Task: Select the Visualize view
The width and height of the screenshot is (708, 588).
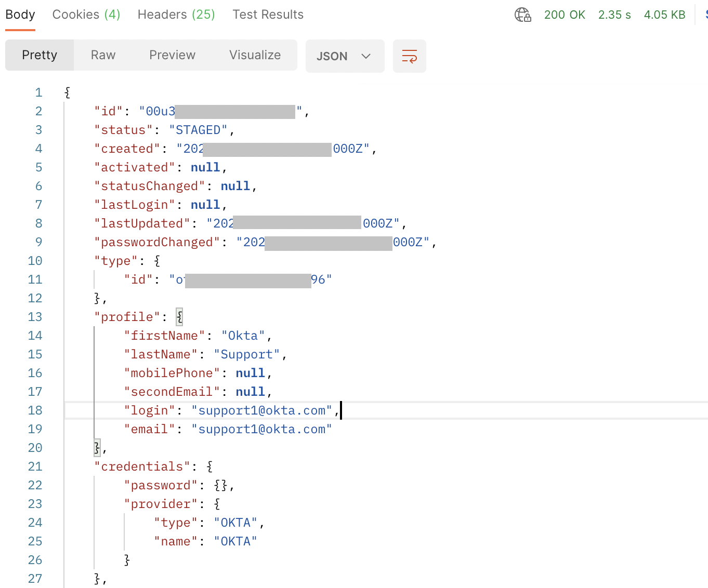Action: click(255, 55)
